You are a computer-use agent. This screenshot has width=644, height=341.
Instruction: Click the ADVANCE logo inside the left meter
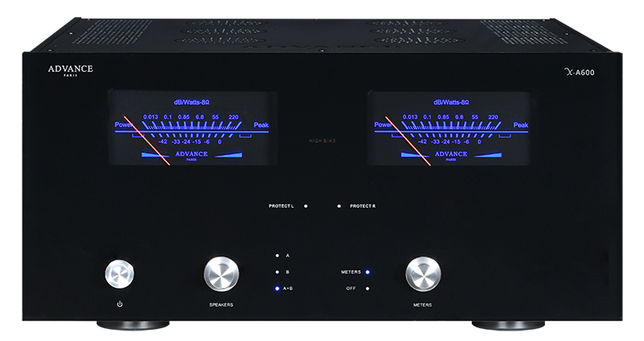[192, 156]
